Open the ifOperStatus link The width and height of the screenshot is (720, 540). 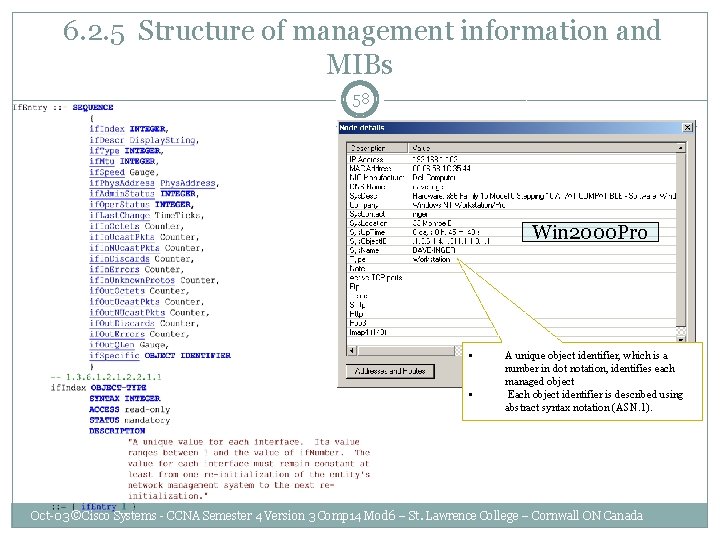coord(120,204)
